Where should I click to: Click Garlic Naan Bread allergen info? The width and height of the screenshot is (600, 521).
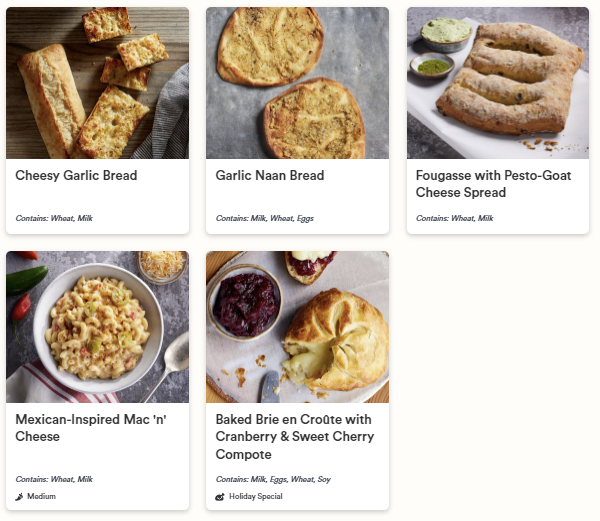[264, 218]
